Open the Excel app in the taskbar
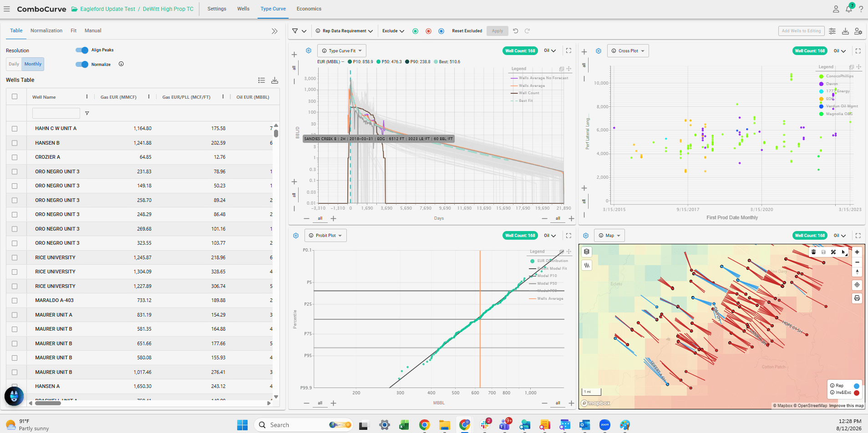The width and height of the screenshot is (868, 433). pyautogui.click(x=404, y=425)
